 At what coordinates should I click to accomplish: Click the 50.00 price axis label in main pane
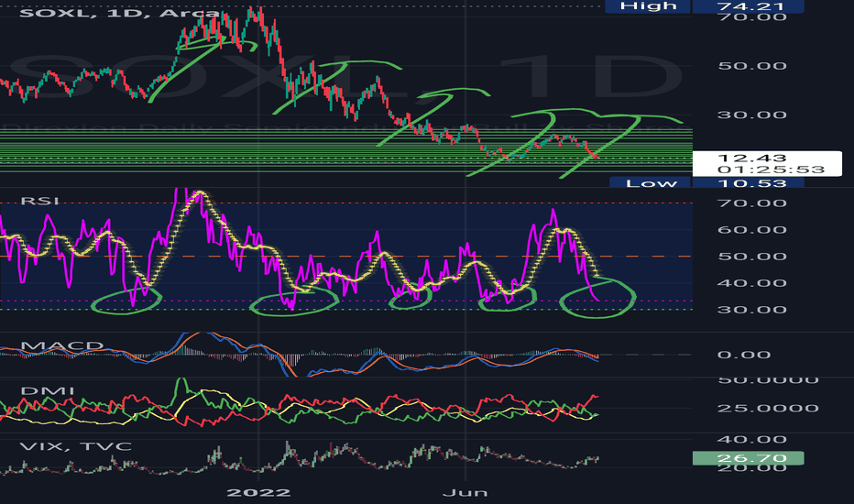[751, 66]
